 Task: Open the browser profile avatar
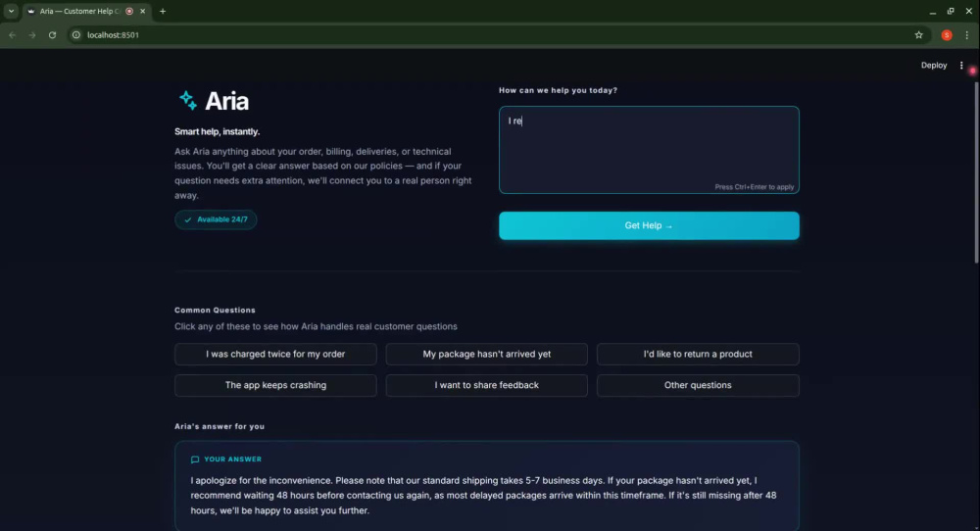pos(947,35)
